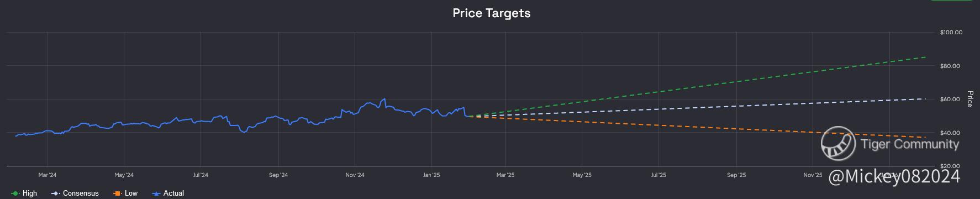Click the Tiger Community logo icon

click(x=837, y=143)
